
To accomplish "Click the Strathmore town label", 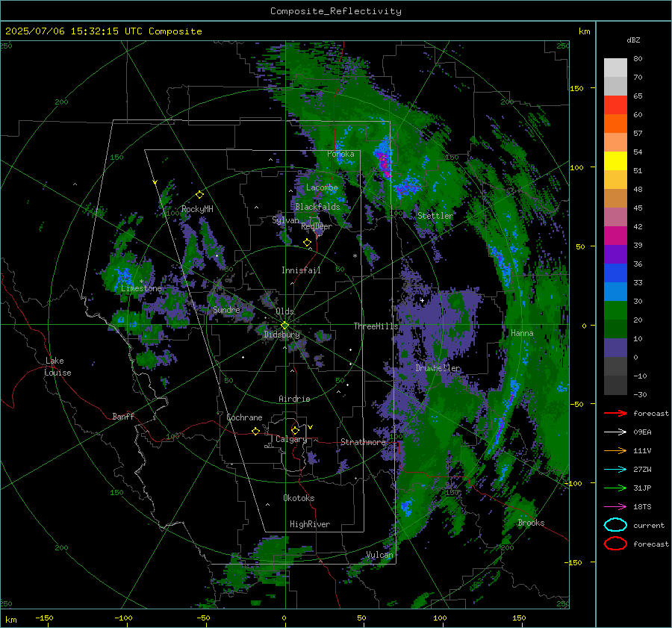I will pos(363,442).
